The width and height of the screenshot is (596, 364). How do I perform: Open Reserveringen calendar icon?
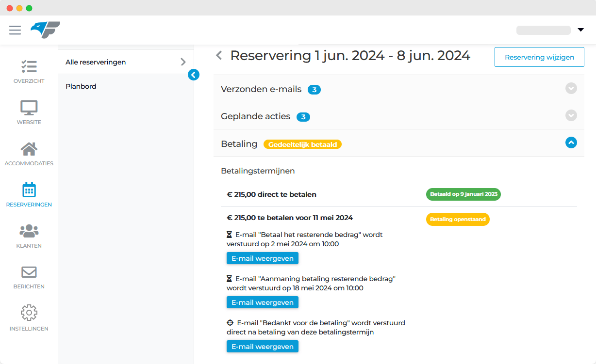29,190
